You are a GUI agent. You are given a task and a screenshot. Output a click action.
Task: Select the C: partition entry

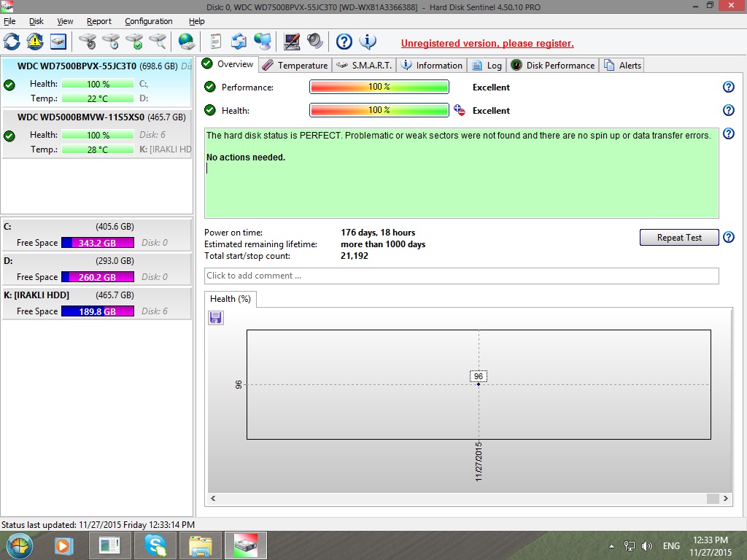click(97, 234)
